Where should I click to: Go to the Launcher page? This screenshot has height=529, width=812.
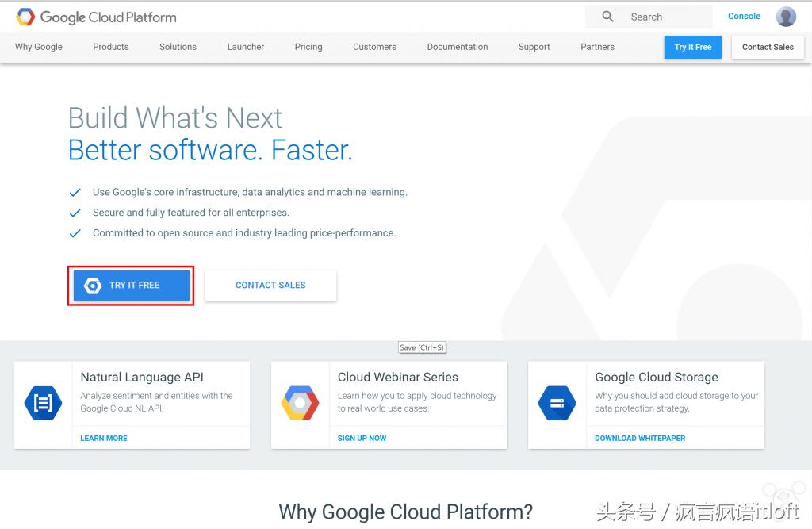(x=246, y=47)
